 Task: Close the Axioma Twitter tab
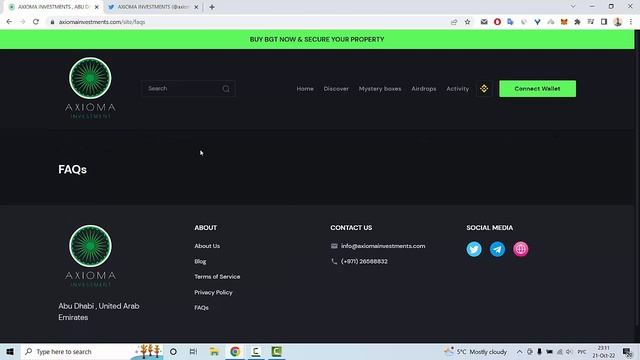point(196,7)
